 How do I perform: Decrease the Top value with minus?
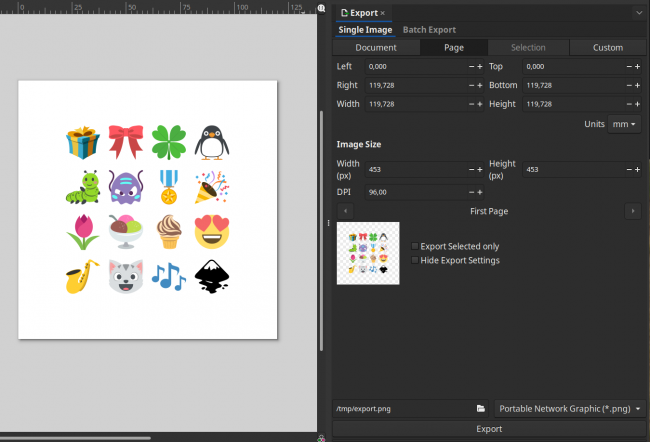pos(629,66)
